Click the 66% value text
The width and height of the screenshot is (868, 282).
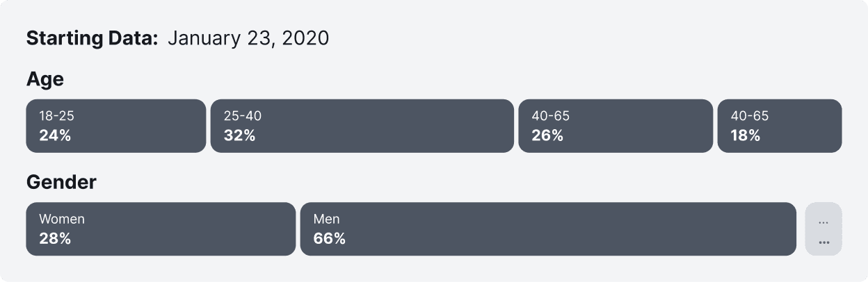[x=329, y=239]
